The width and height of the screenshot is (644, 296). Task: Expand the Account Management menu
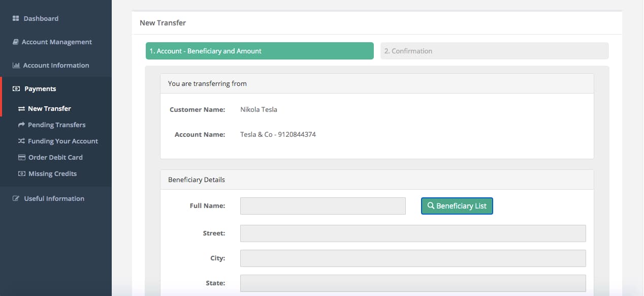[x=56, y=42]
